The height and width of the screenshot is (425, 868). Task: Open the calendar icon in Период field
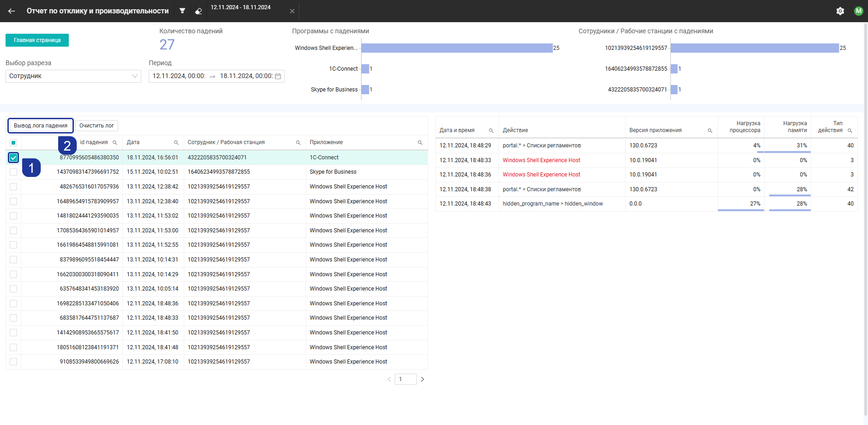click(278, 76)
